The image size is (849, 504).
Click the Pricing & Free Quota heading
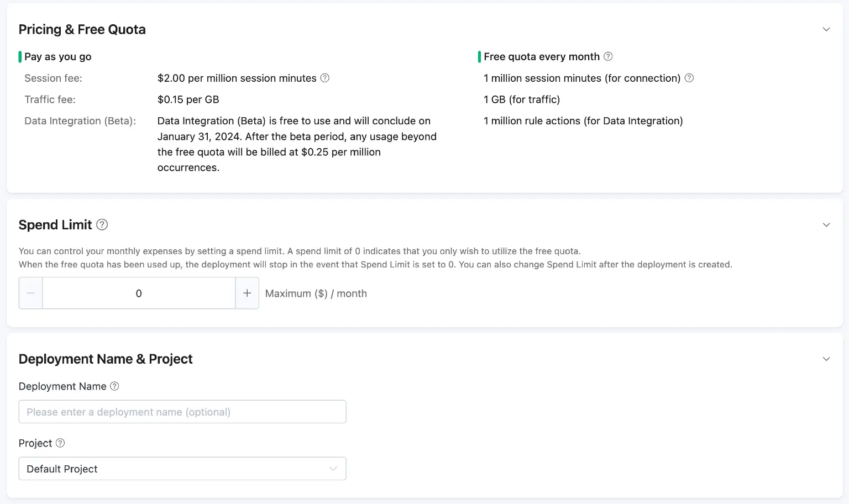(x=82, y=29)
